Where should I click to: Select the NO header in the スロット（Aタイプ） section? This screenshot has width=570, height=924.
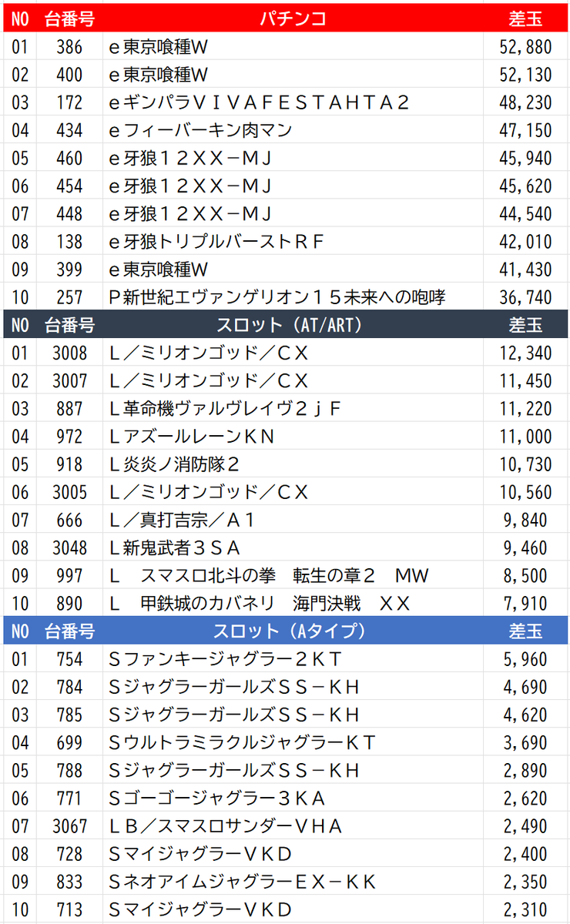tap(19, 631)
